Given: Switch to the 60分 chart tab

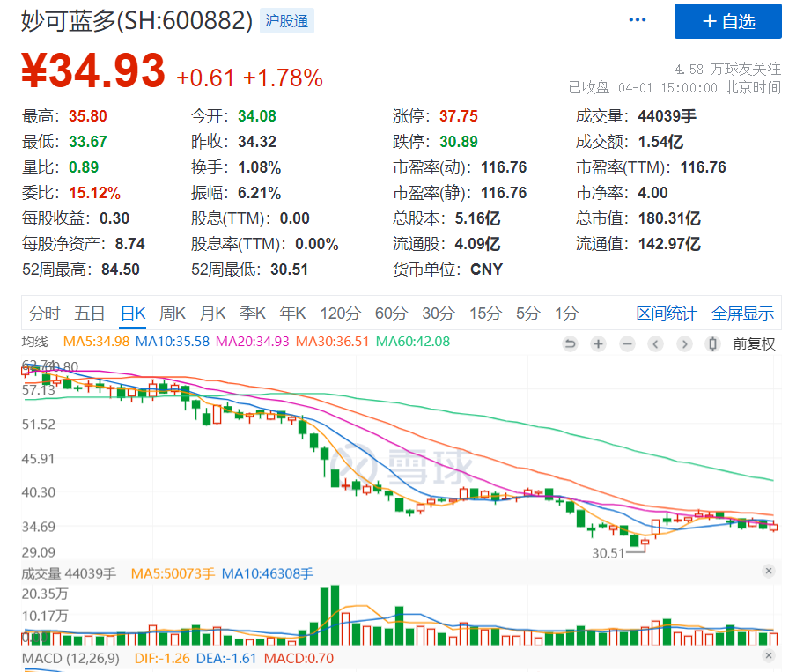Looking at the screenshot, I should pyautogui.click(x=391, y=313).
